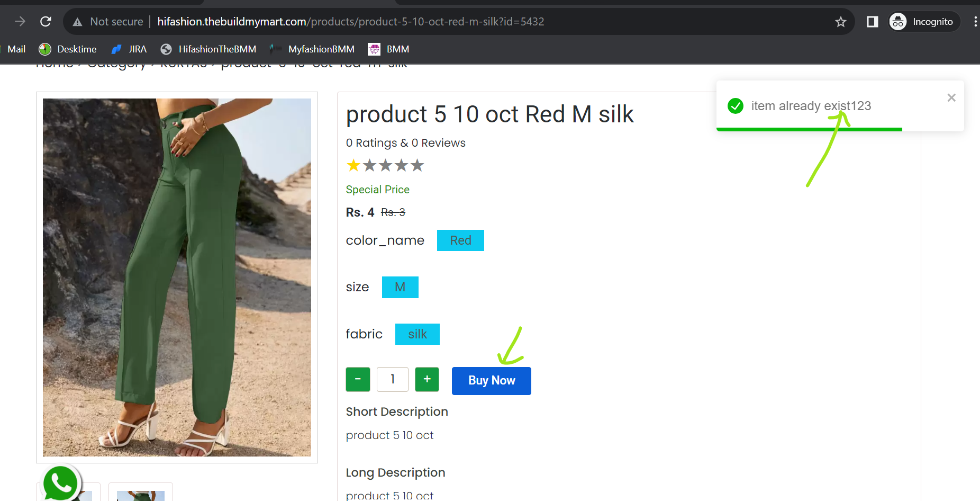This screenshot has height=501, width=980.
Task: Open the Desktime bookmark
Action: point(68,49)
